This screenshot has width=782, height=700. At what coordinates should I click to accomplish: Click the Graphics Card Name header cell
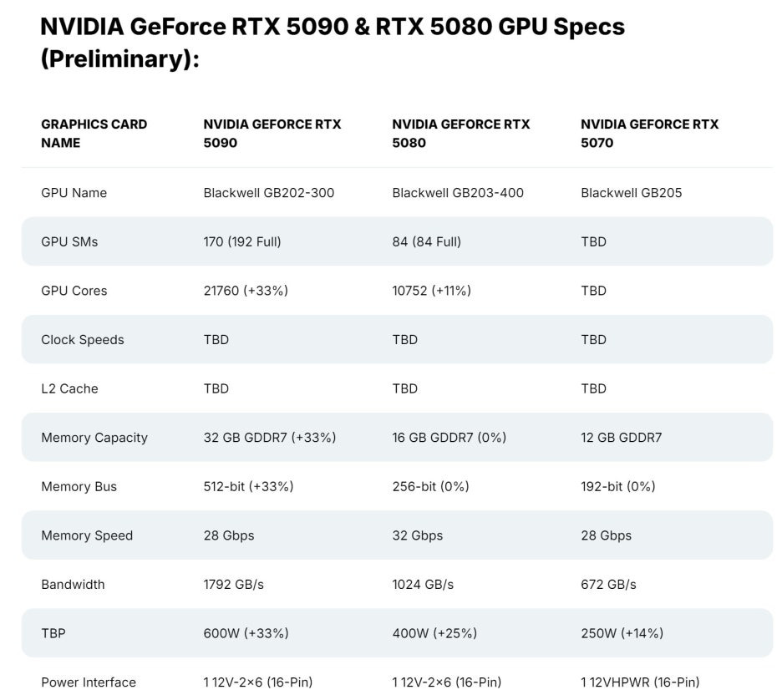pos(94,134)
